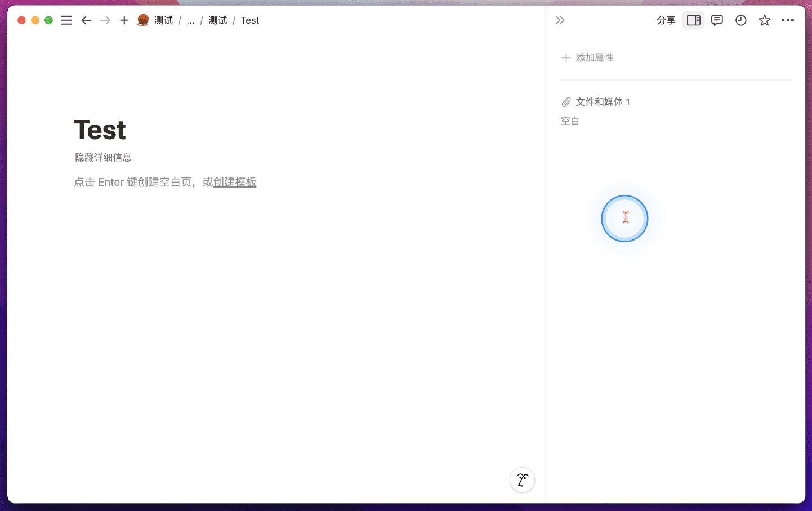Open the sidebar hamburger menu
The width and height of the screenshot is (812, 511).
pyautogui.click(x=66, y=20)
